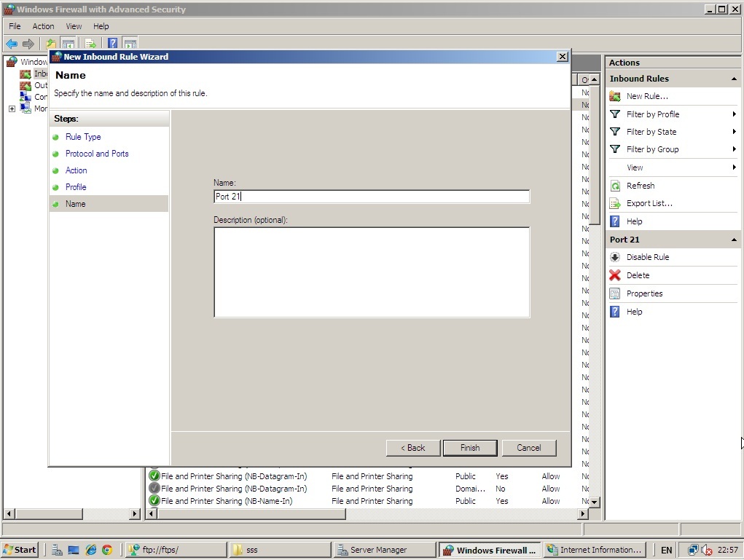The image size is (744, 560).
Task: Click Disable Rule action
Action: [648, 257]
